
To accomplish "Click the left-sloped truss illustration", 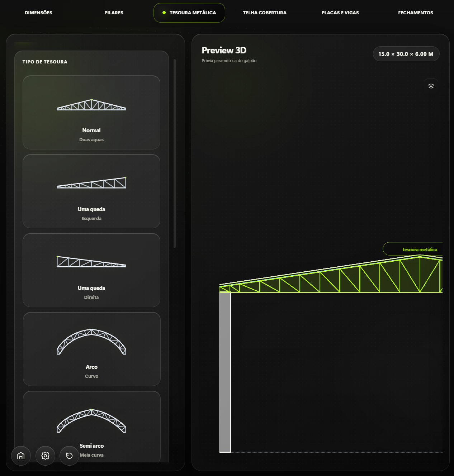I will [91, 183].
